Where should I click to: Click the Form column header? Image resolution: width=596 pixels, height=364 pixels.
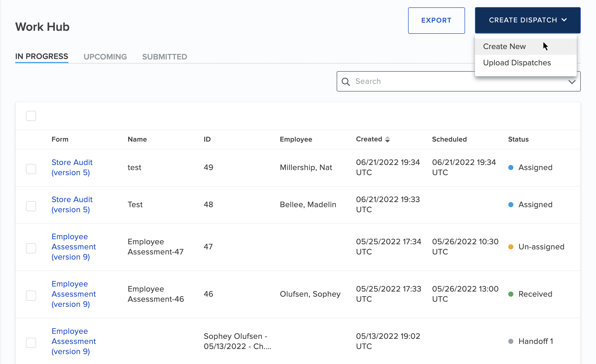(x=60, y=139)
